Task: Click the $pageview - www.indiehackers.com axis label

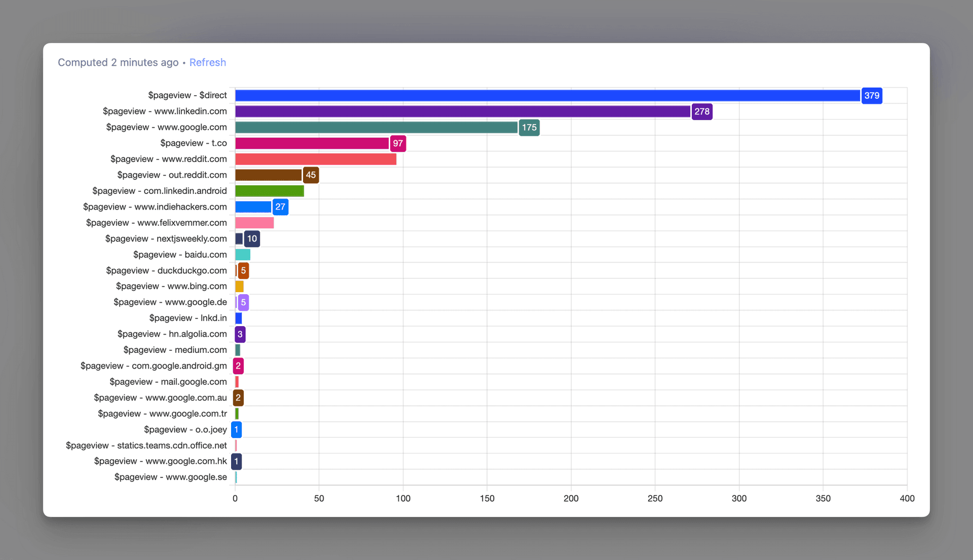Action: point(155,207)
